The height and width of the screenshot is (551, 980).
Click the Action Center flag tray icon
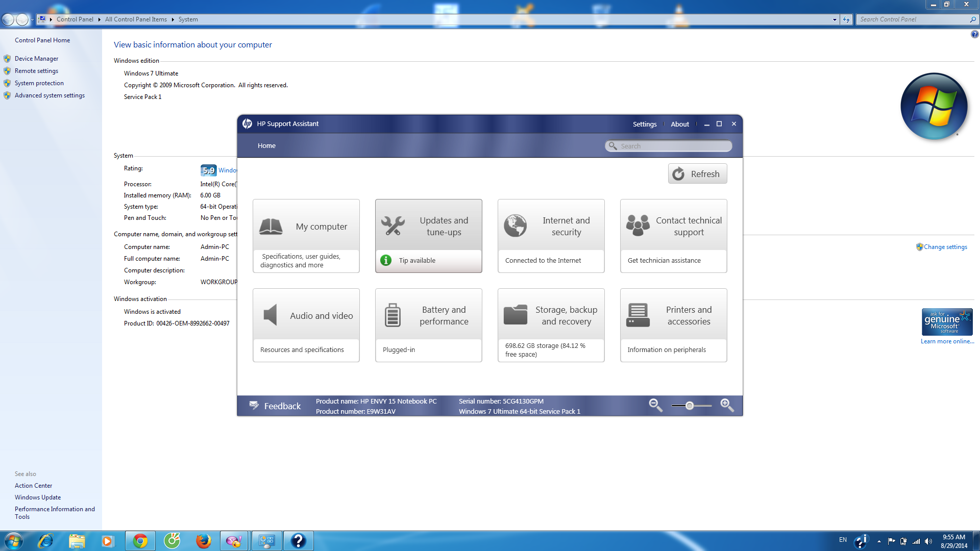tap(891, 541)
